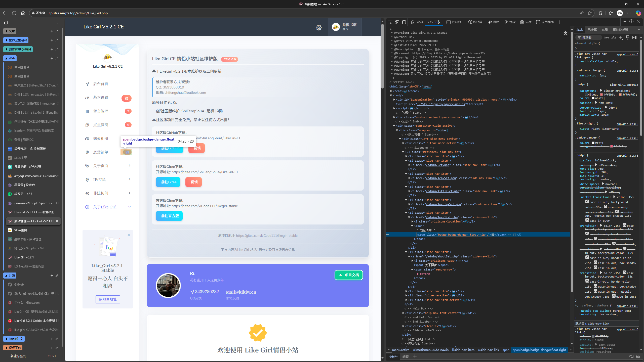Screen dimensions: 644x362
Task: Add new style rule plus icon
Action: (x=621, y=37)
